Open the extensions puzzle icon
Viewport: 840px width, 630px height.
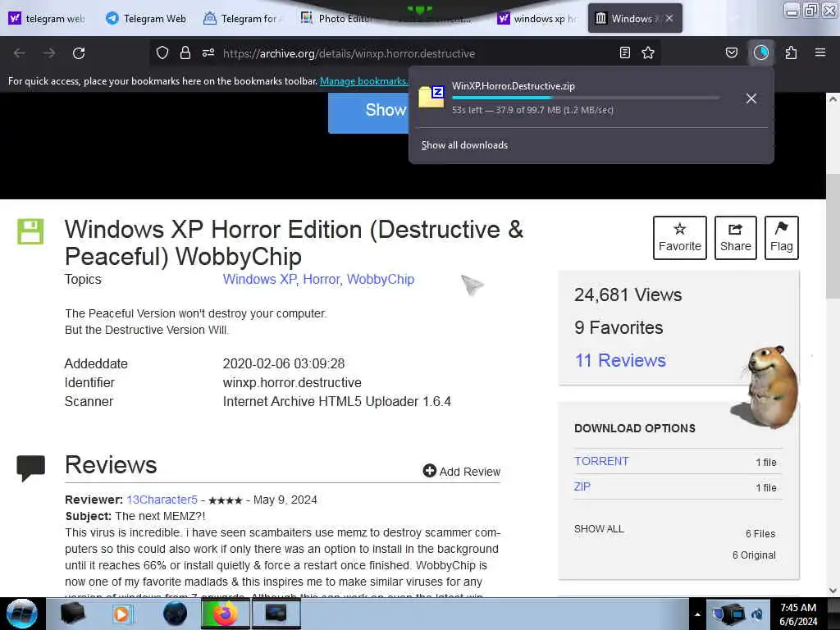(792, 53)
